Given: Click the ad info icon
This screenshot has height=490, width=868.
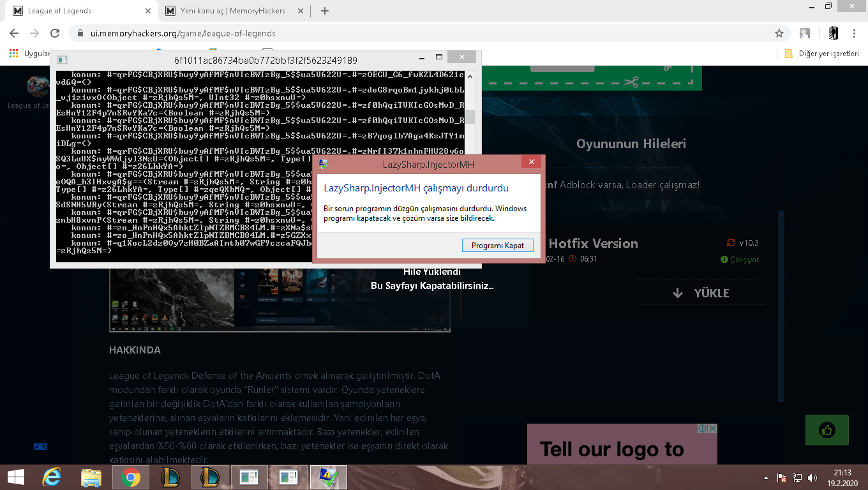Looking at the screenshot, I should click(x=701, y=429).
